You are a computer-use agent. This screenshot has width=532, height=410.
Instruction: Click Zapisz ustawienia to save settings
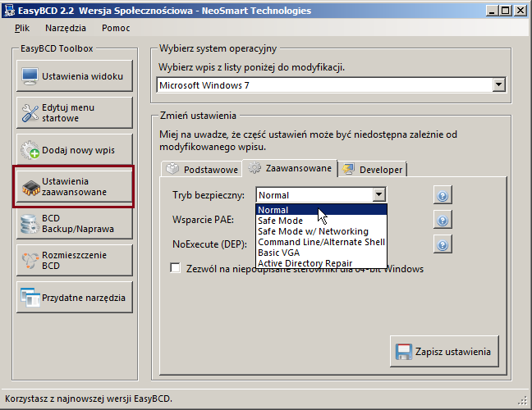[444, 352]
